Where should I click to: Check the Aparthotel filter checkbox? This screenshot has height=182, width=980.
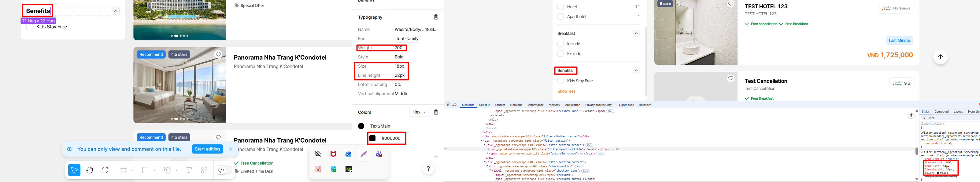tap(560, 17)
